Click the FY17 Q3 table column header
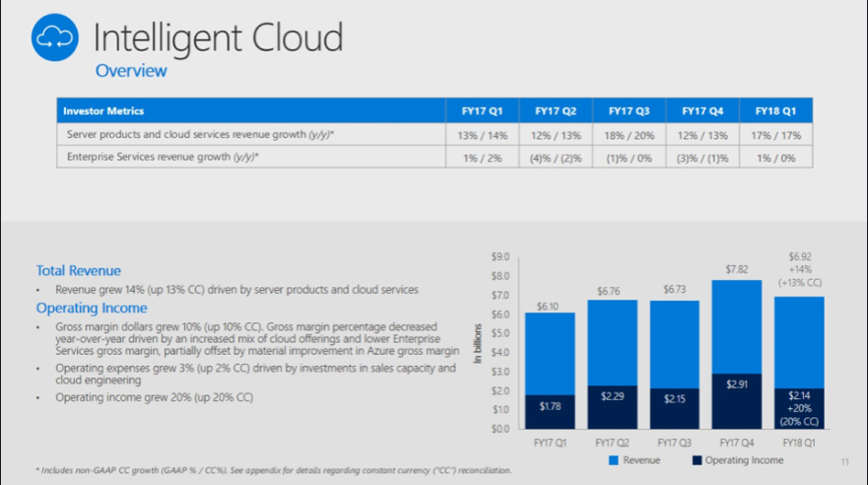The image size is (868, 485). tap(629, 111)
